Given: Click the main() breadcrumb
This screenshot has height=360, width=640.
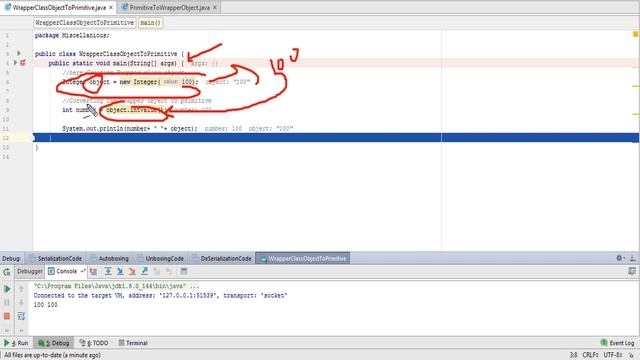Looking at the screenshot, I should pos(150,22).
